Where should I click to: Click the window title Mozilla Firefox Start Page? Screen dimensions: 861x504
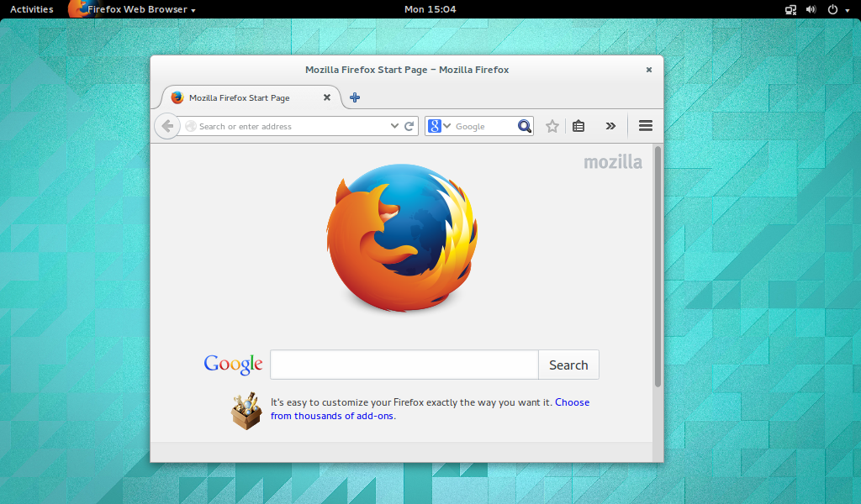pyautogui.click(x=407, y=70)
